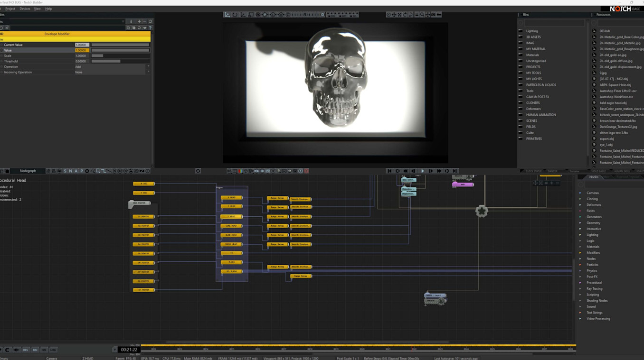Click the help question mark in properties panel
Screen dimensions: 644x360
coord(151,28)
